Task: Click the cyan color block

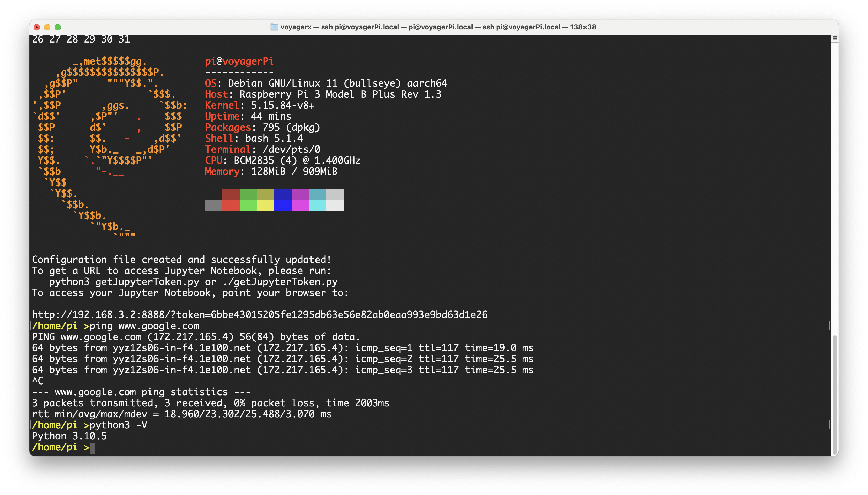Action: pyautogui.click(x=318, y=205)
